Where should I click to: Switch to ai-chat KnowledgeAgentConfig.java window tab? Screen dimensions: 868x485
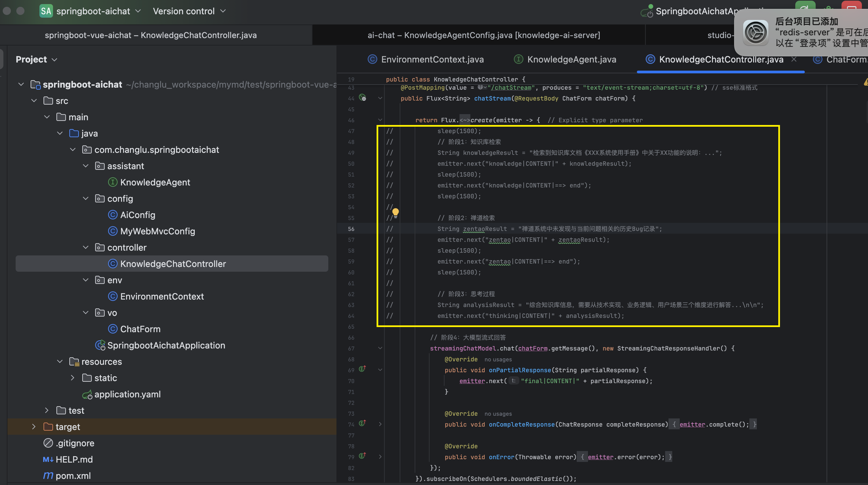[484, 35]
